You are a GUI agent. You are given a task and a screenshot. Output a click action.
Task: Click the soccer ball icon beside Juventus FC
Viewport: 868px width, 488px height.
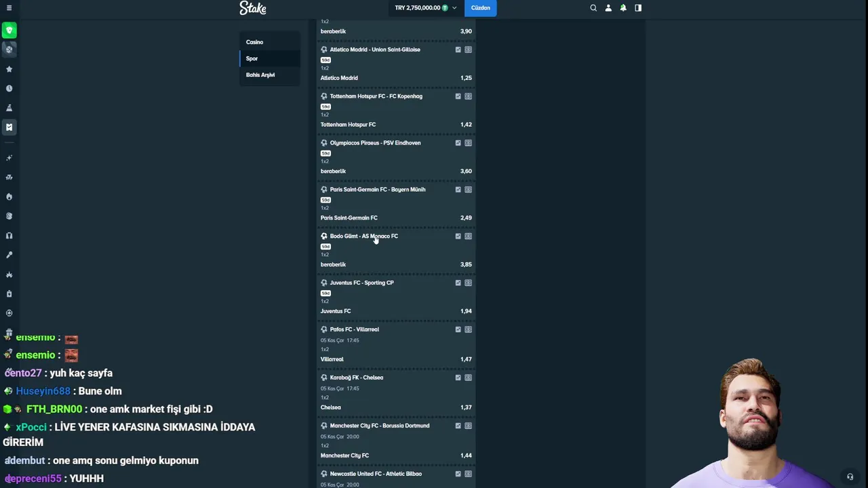(x=324, y=283)
